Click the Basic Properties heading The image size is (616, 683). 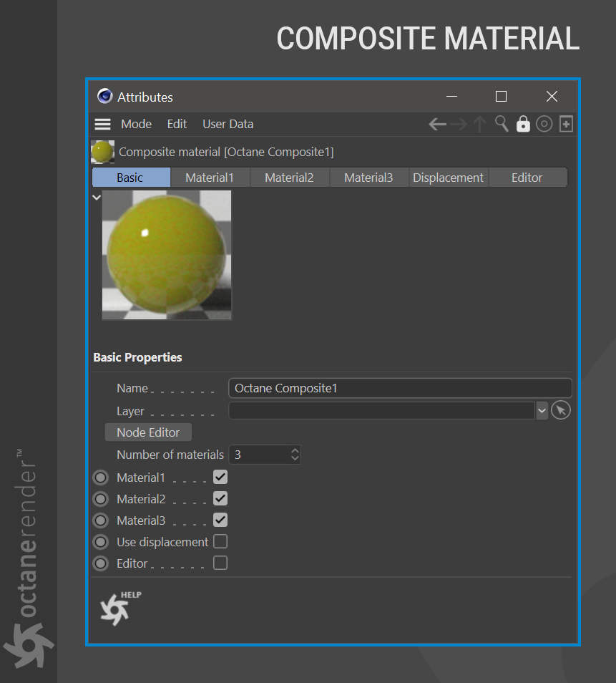click(137, 357)
